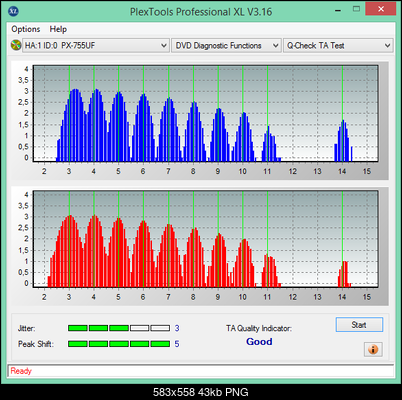
Task: Click the Ready status bar field
Action: click(201, 371)
